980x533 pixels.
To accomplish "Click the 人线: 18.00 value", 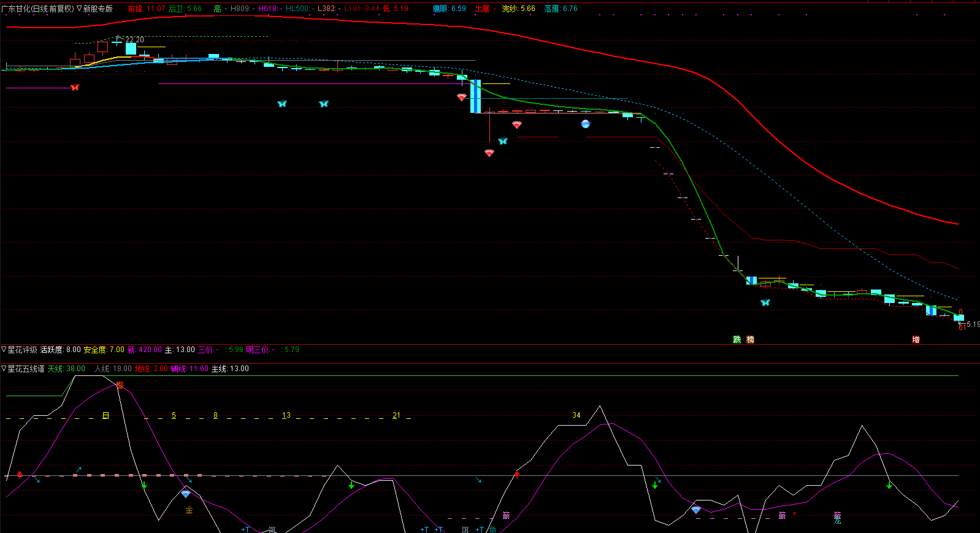I will [113, 369].
